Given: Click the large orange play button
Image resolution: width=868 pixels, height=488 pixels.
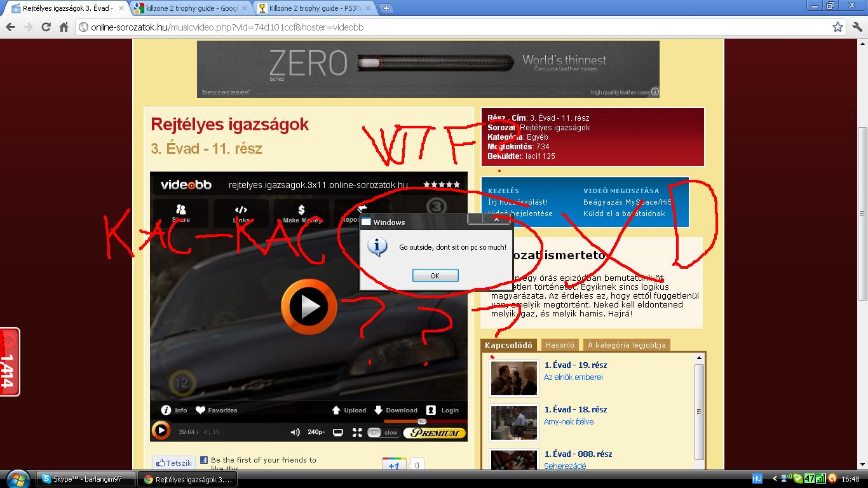Looking at the screenshot, I should (309, 306).
